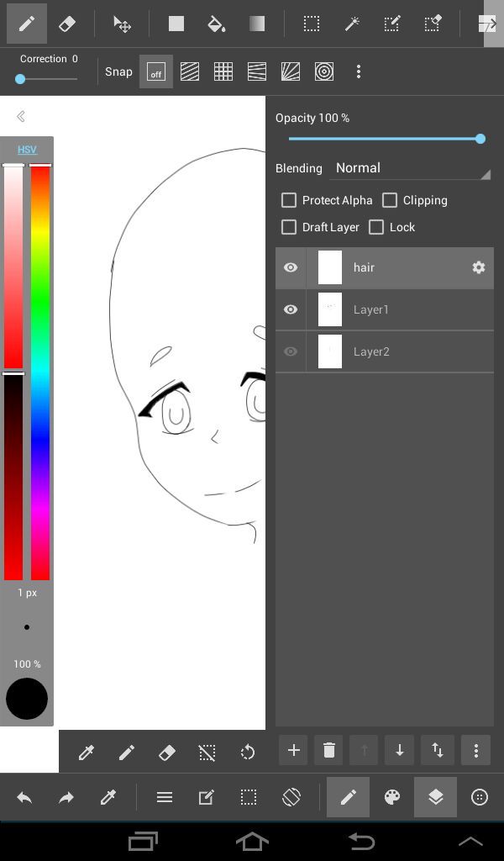Move layer down with arrow button
Screen dimensions: 504x861
400,750
